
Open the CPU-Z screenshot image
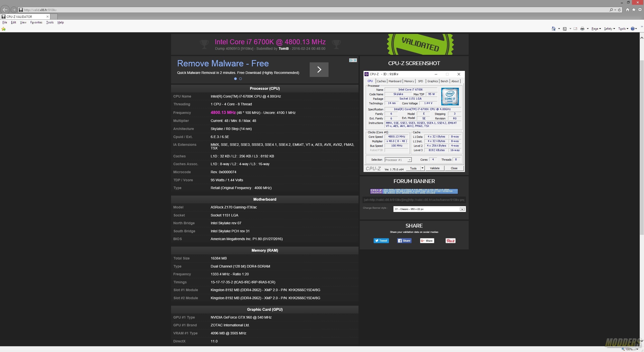(414, 121)
